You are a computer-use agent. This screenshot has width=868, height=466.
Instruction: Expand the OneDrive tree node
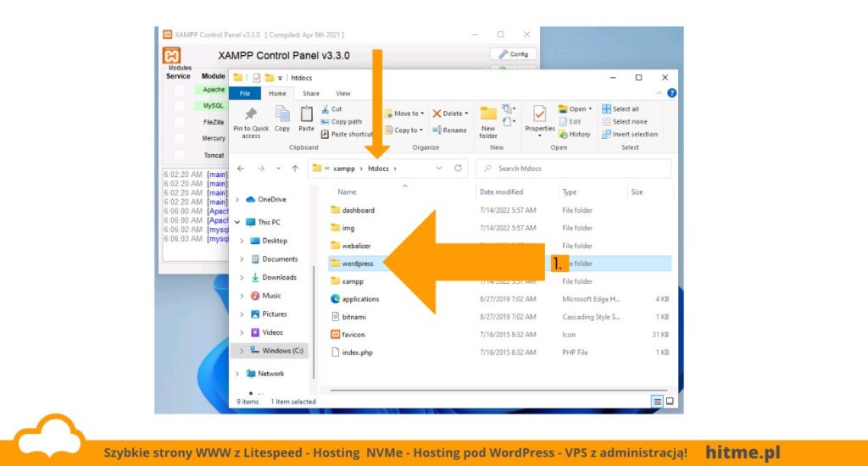(x=237, y=199)
